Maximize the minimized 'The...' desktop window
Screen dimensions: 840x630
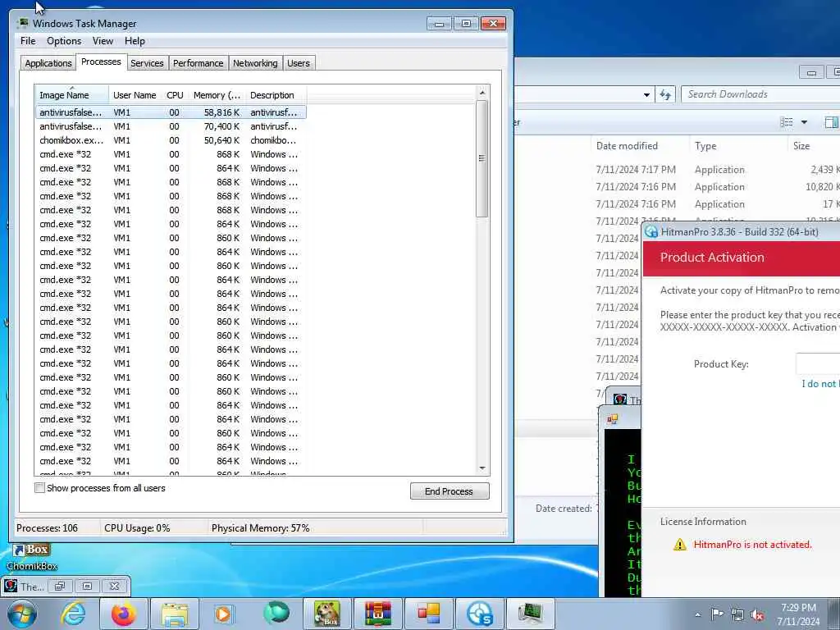pos(87,586)
